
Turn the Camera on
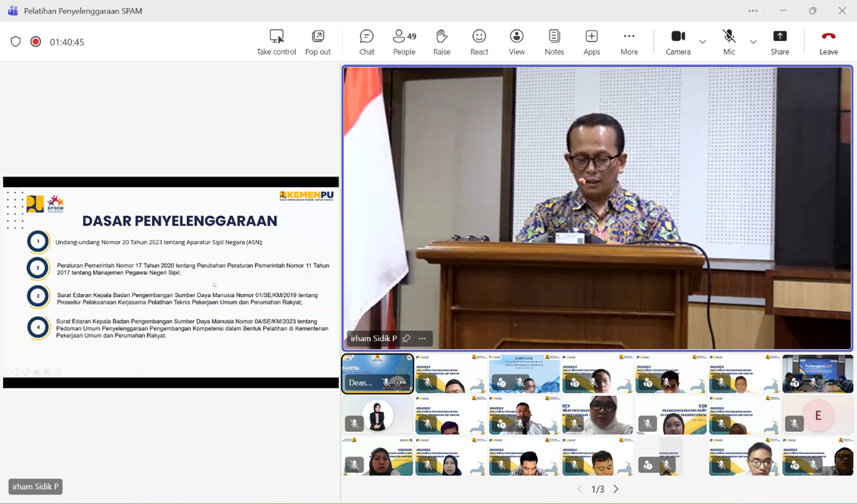tap(677, 41)
